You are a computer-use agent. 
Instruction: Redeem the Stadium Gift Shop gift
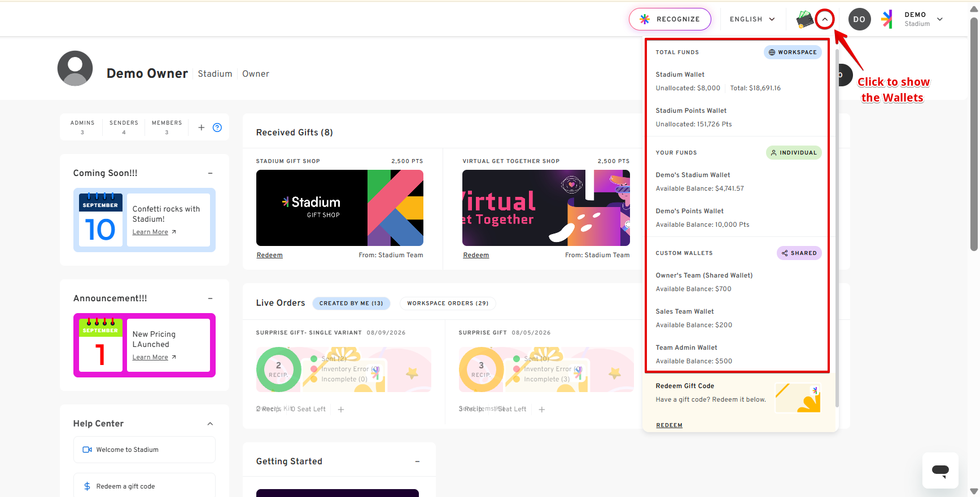click(x=270, y=255)
